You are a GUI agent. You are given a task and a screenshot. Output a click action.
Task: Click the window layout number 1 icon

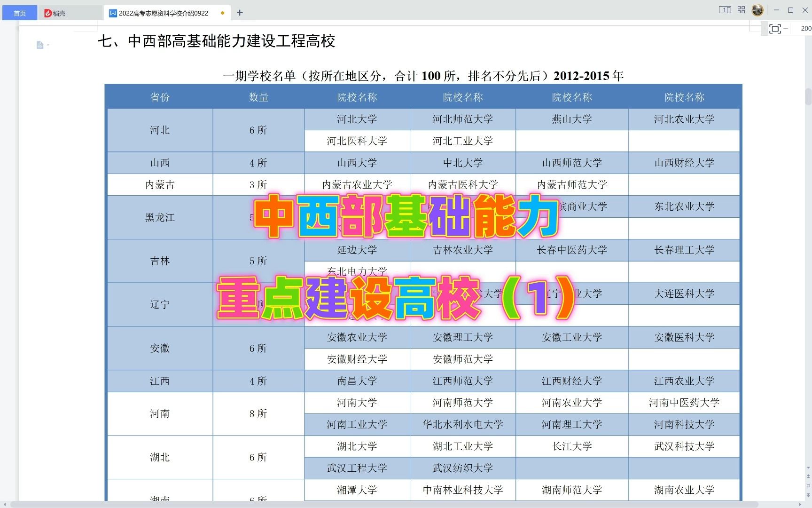point(725,10)
